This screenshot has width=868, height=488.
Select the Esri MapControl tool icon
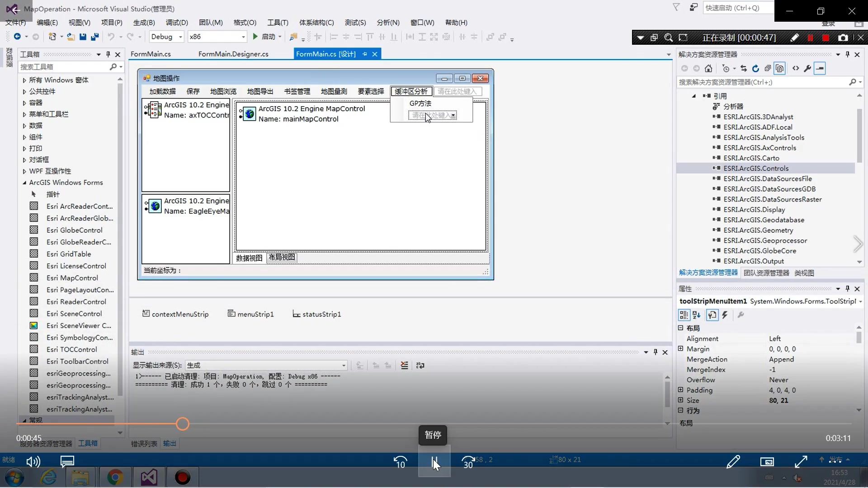pos(34,278)
